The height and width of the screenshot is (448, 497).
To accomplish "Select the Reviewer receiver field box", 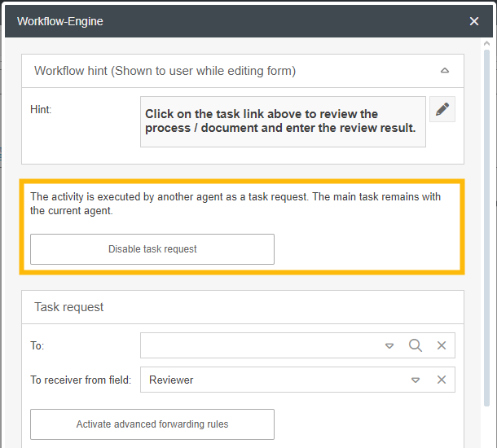I will click(x=273, y=380).
